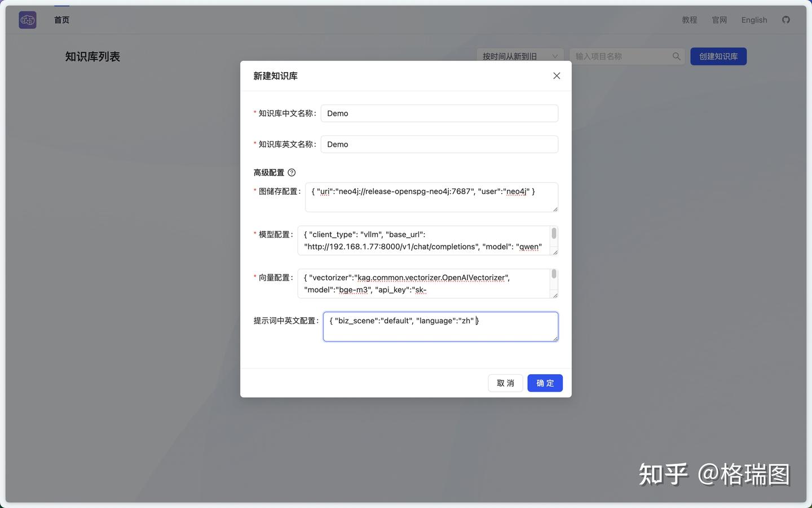Focus the 知识库中文名称 input field

tap(439, 113)
